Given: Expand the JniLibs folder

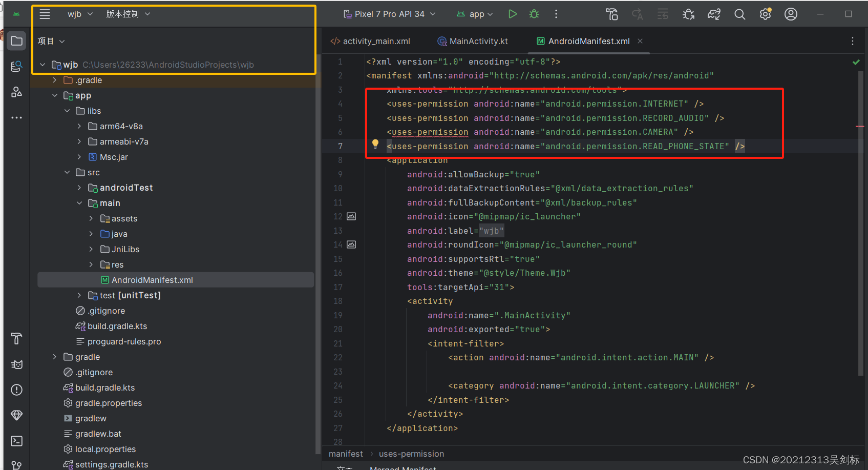Looking at the screenshot, I should tap(91, 249).
